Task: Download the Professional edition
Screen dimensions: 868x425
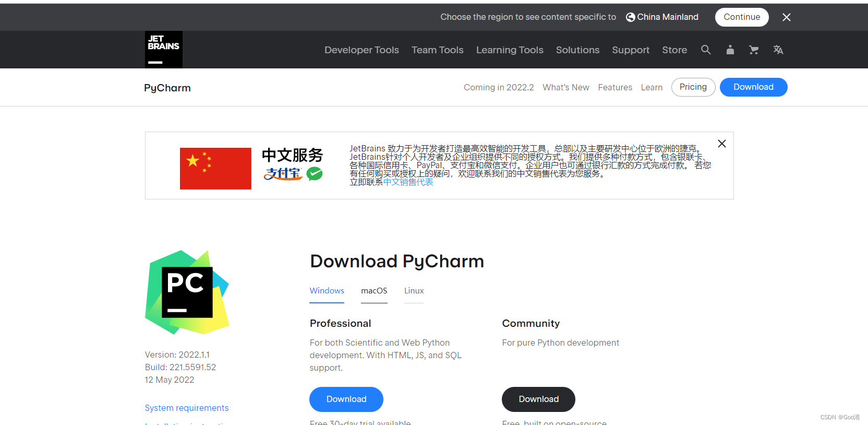Action: pos(346,399)
